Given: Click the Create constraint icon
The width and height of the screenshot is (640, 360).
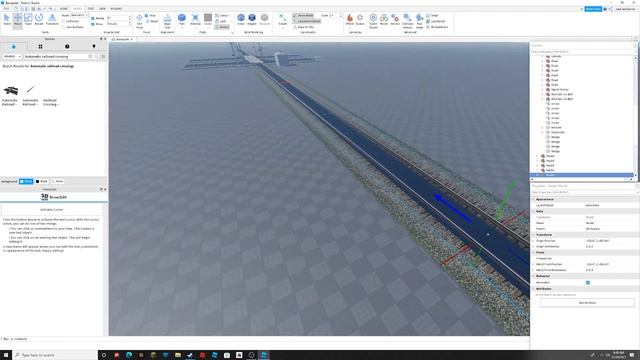Looking at the screenshot, I should [x=282, y=19].
